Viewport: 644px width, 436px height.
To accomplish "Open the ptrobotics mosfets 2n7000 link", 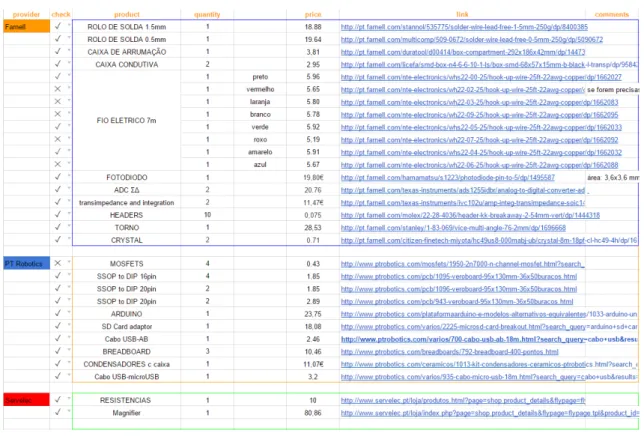I will [462, 264].
